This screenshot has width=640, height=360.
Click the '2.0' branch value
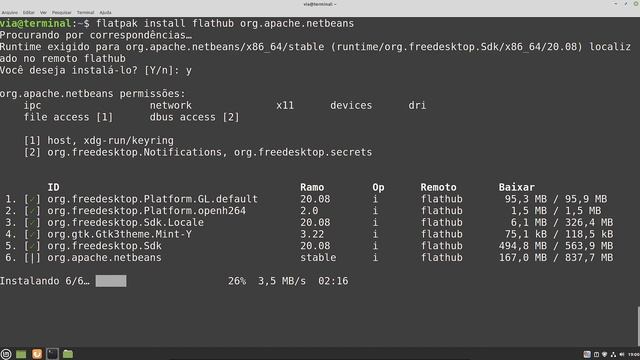[x=309, y=211]
